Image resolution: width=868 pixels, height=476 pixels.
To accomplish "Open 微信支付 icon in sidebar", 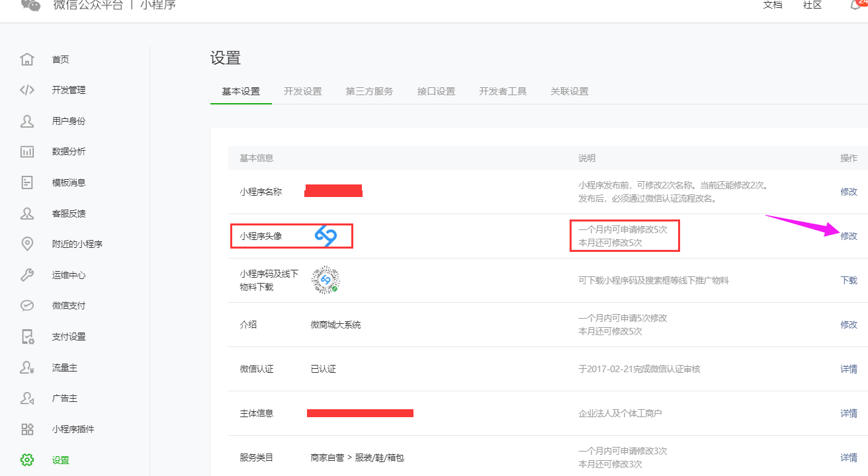I will (x=27, y=305).
